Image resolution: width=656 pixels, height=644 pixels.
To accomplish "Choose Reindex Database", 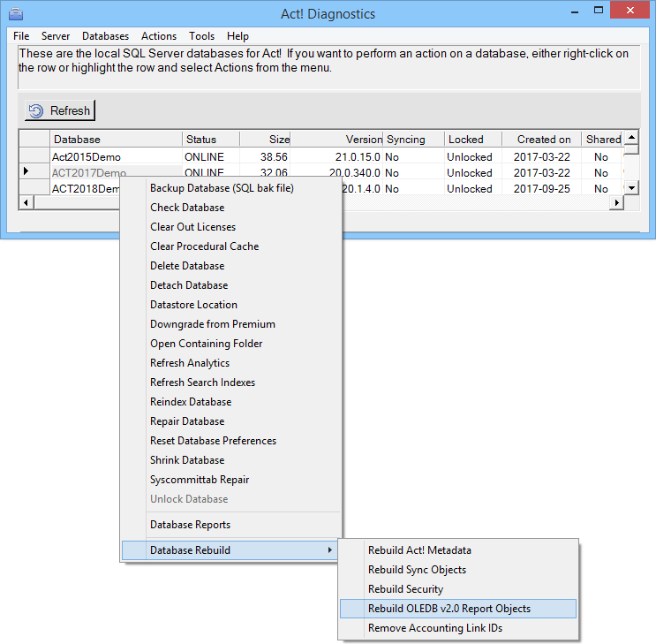I will tap(230, 402).
